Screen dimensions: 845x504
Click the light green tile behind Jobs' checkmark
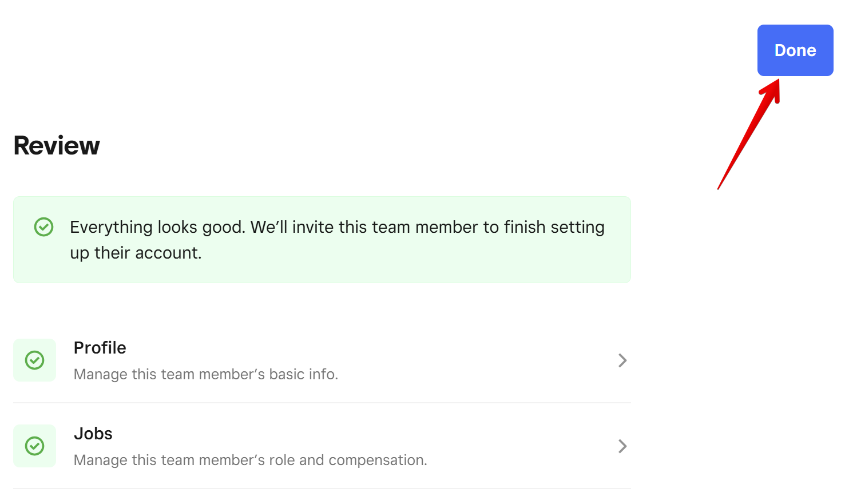coord(35,446)
